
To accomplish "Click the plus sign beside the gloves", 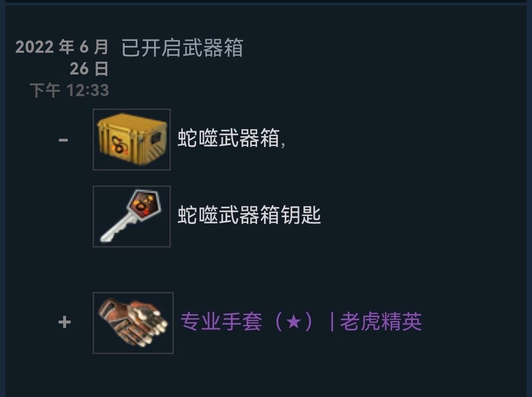I will click(65, 322).
